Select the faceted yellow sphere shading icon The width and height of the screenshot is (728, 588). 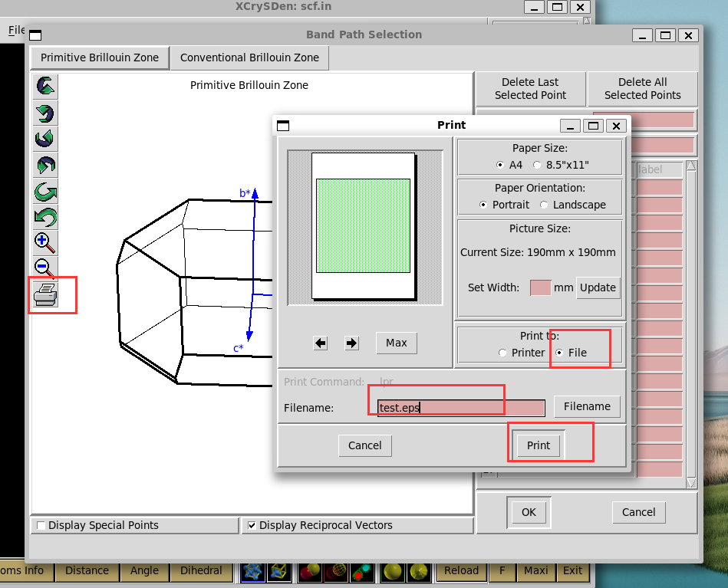pyautogui.click(x=419, y=572)
